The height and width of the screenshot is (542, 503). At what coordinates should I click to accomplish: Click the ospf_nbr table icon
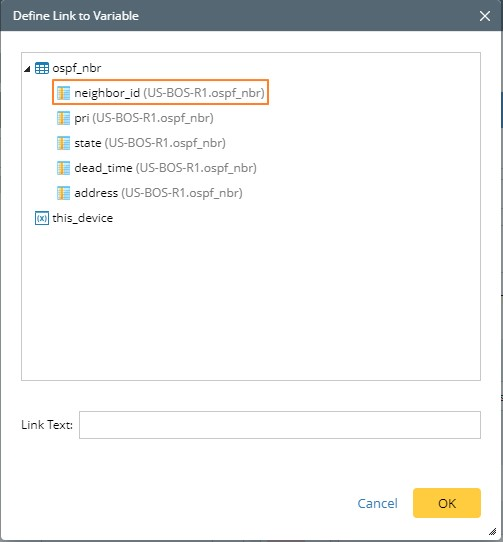(42, 68)
